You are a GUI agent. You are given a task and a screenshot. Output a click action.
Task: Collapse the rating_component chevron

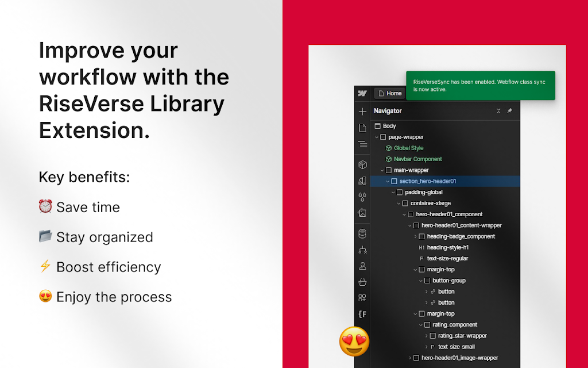tap(421, 325)
